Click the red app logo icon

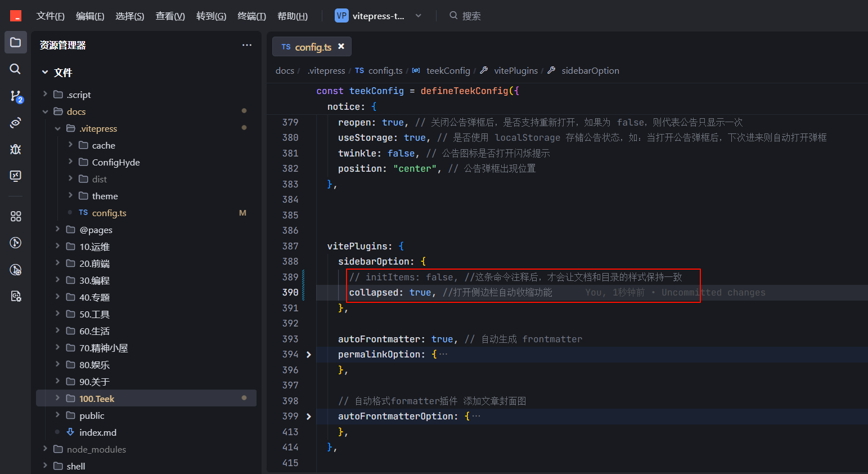click(x=16, y=16)
